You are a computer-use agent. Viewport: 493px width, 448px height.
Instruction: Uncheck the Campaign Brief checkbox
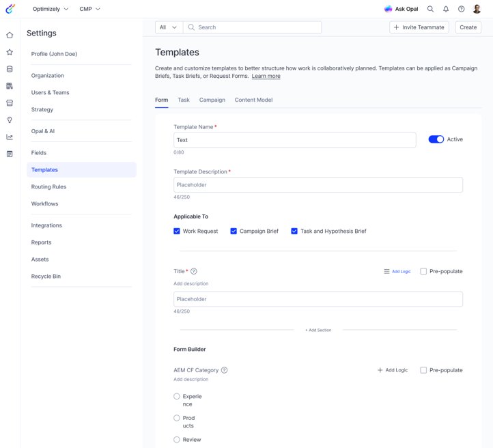(234, 232)
